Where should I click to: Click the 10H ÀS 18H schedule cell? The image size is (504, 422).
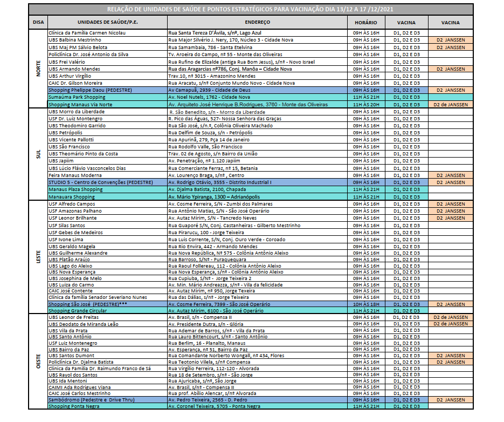point(365,304)
